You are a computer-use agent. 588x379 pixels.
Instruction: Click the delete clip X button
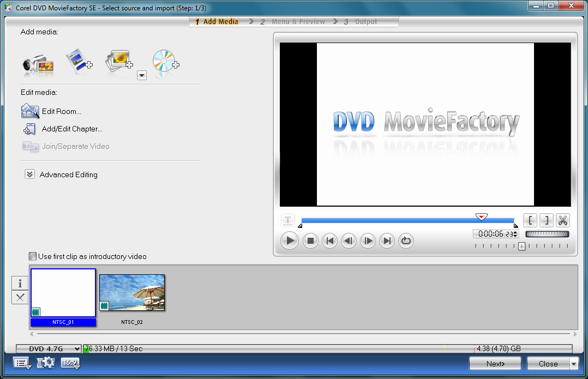click(20, 298)
